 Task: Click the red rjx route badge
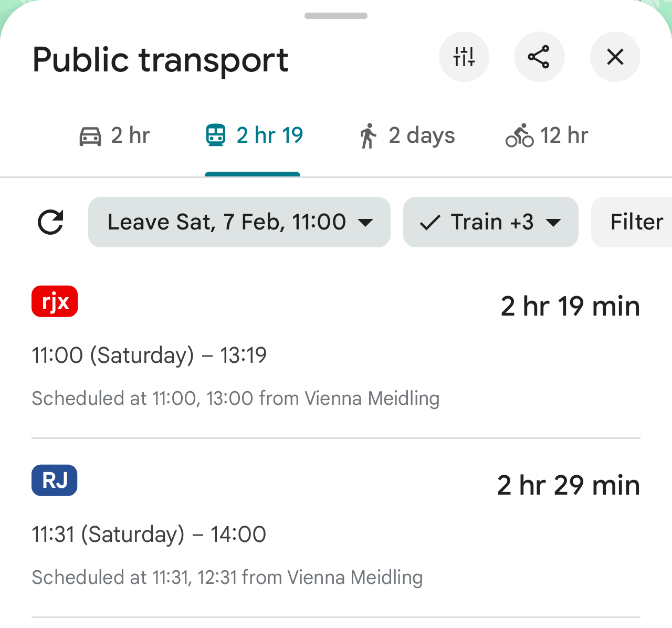[54, 301]
